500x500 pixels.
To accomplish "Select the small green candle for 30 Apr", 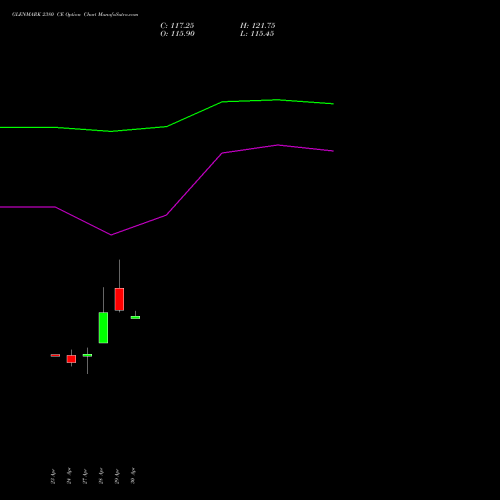I will [135, 317].
